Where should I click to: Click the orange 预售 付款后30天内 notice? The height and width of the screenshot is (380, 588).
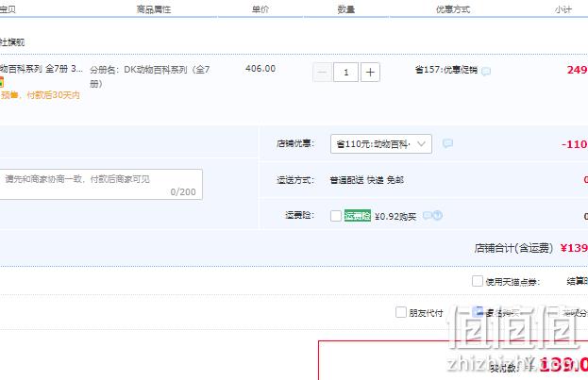[41, 95]
